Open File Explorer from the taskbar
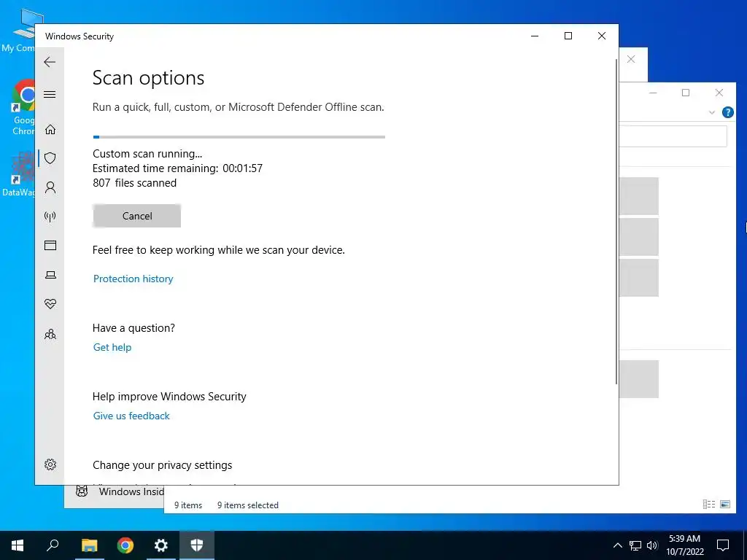The image size is (747, 560). click(x=89, y=545)
